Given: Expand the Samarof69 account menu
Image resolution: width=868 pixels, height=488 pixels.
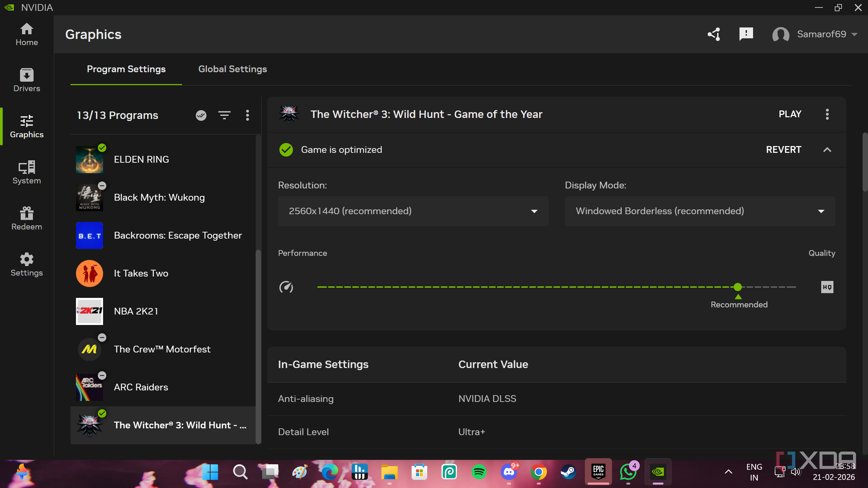Looking at the screenshot, I should (x=815, y=34).
